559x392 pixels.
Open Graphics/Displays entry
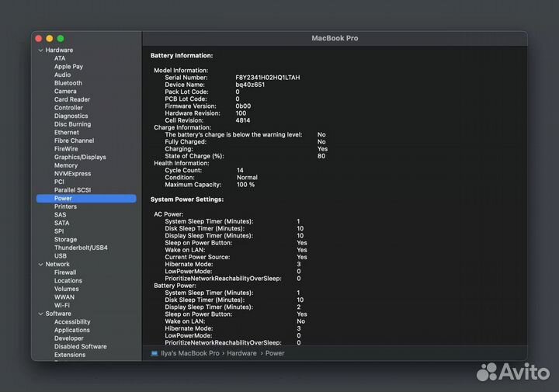[80, 157]
